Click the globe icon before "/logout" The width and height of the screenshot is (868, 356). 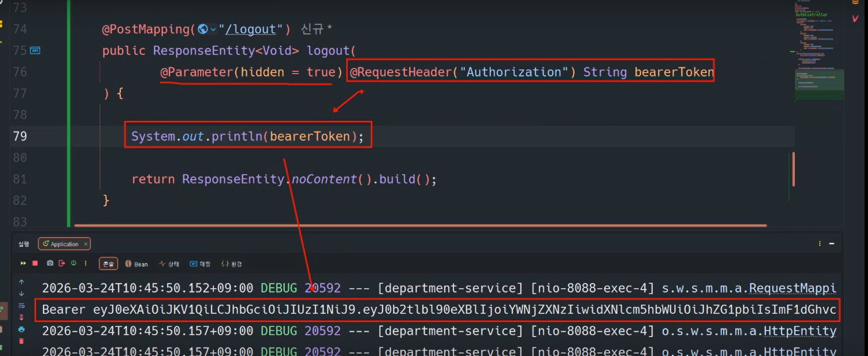coord(202,29)
